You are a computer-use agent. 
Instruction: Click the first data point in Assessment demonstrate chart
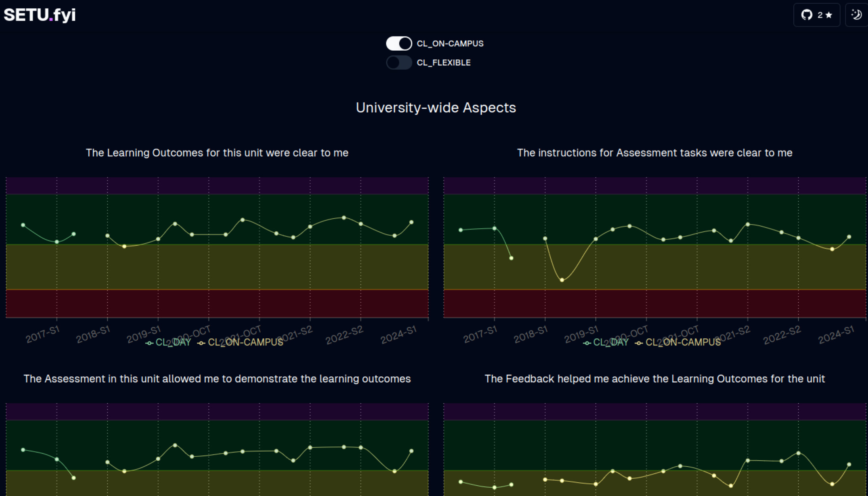[23, 450]
